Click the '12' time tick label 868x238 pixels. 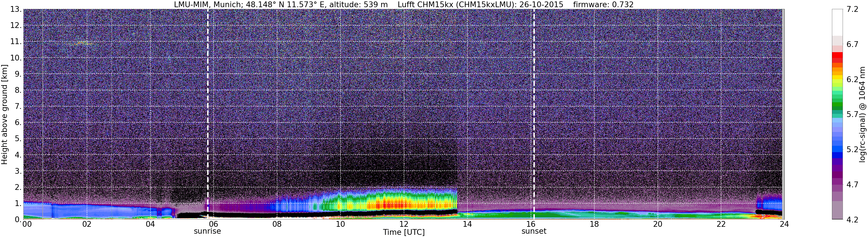click(404, 224)
